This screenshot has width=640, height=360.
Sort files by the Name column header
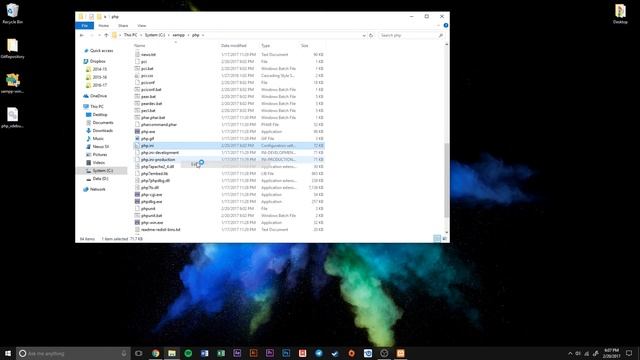coord(140,46)
